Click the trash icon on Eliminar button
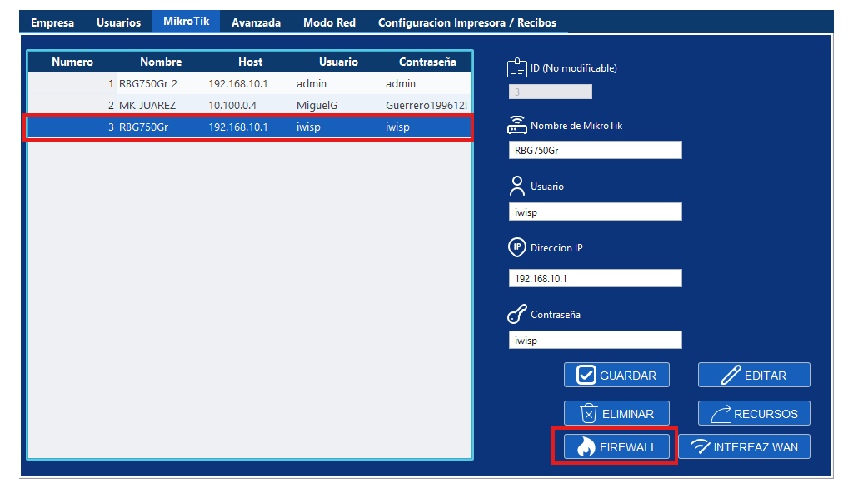Screen dimensions: 868x493 point(588,413)
